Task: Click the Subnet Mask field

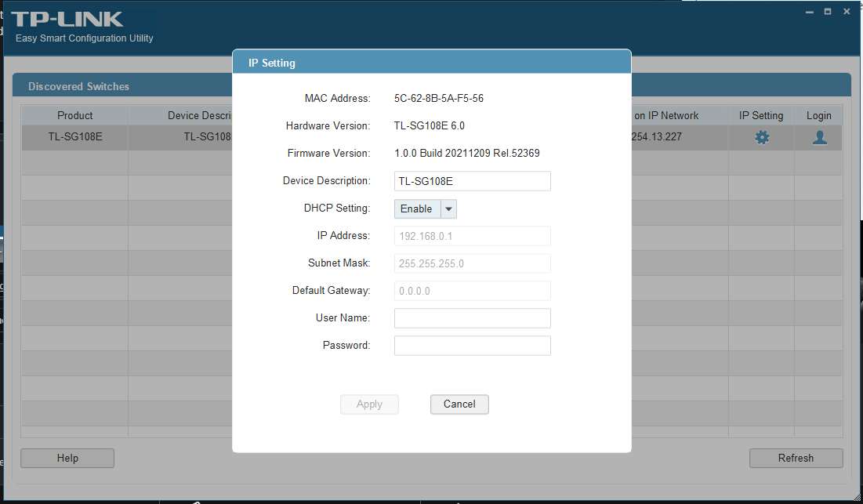Action: (472, 263)
